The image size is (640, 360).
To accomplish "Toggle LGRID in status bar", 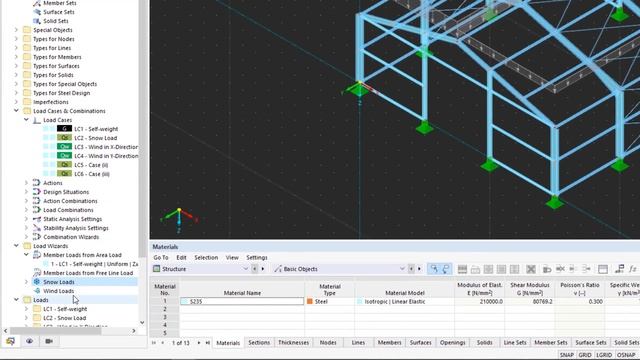I will [x=604, y=355].
